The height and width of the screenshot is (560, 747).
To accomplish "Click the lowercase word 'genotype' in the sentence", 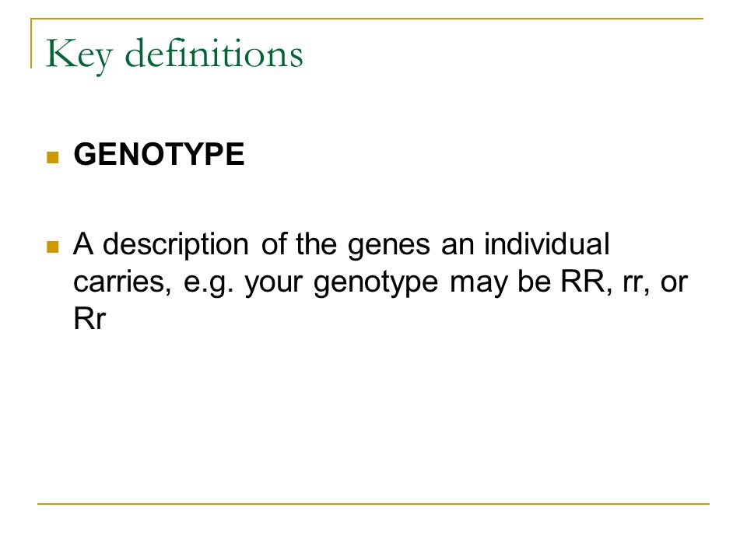I will point(376,284).
